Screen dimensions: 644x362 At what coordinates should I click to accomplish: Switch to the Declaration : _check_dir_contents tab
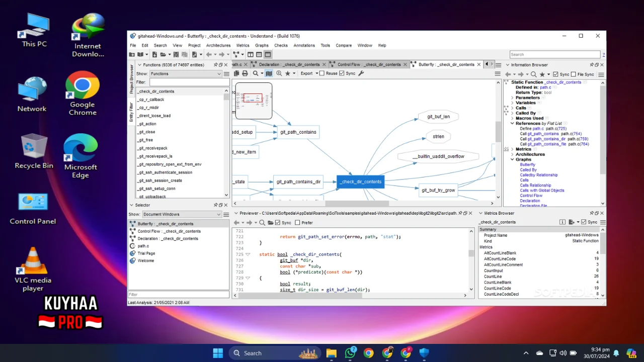[289, 64]
